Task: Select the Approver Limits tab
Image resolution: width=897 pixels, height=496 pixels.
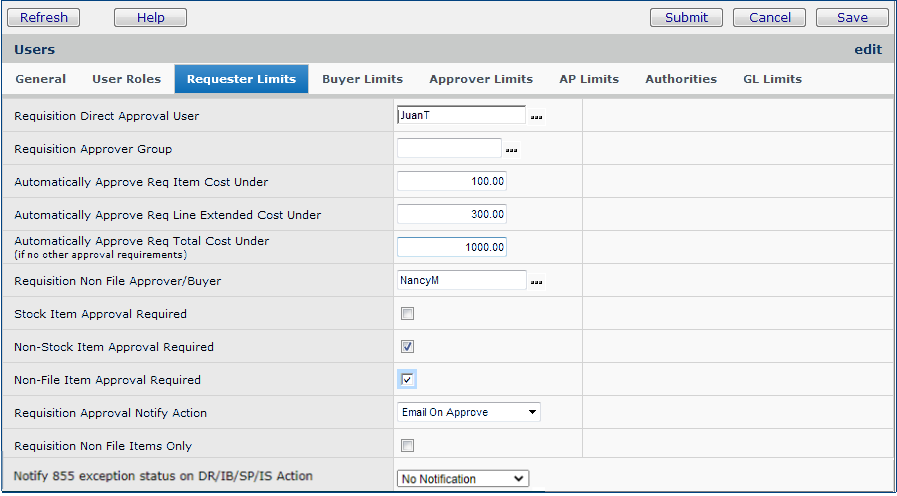Action: [x=481, y=79]
